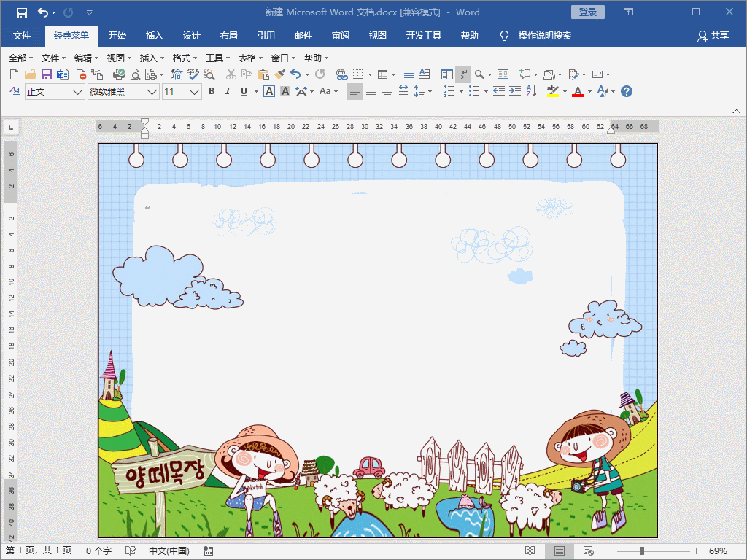Toggle show paragraph marks button
This screenshot has width=747, height=560.
463,74
